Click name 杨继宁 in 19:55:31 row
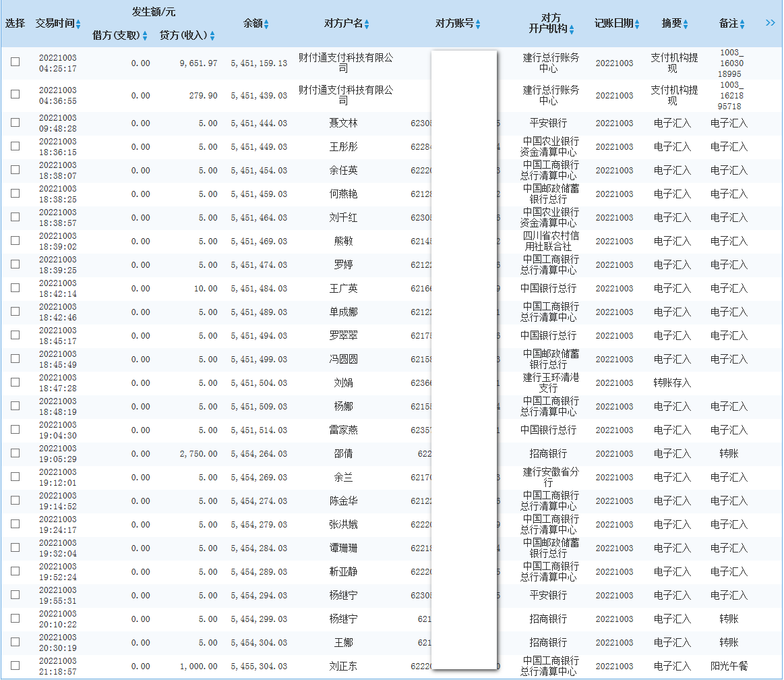784x680 pixels. pos(344,596)
